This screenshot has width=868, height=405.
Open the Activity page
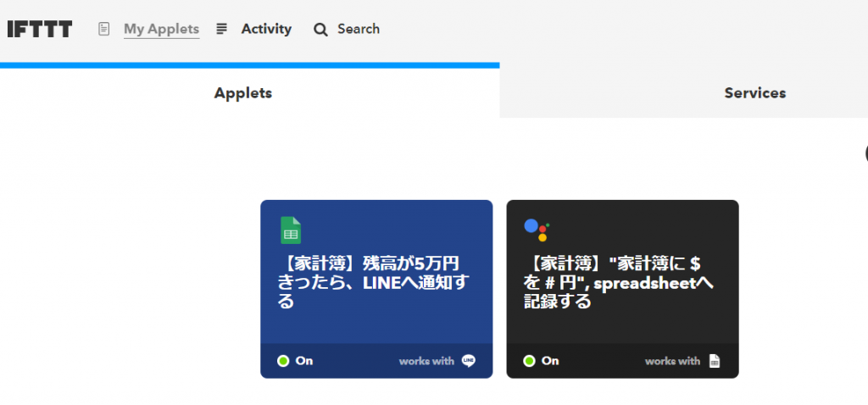[266, 29]
